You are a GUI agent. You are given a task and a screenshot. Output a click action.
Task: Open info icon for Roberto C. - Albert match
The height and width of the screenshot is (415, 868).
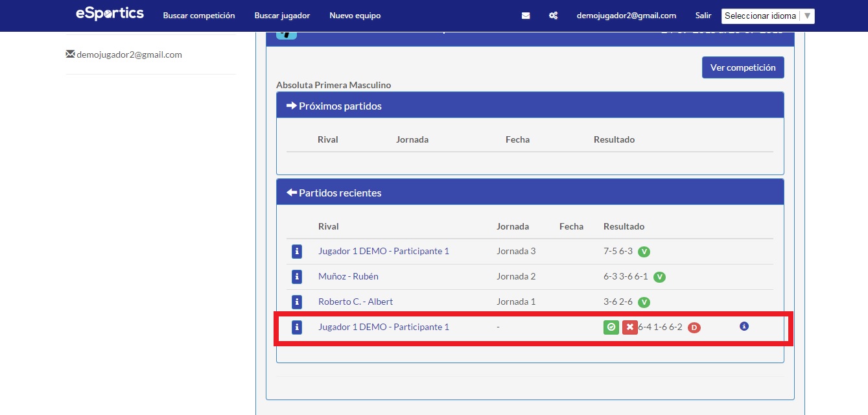[x=297, y=302]
